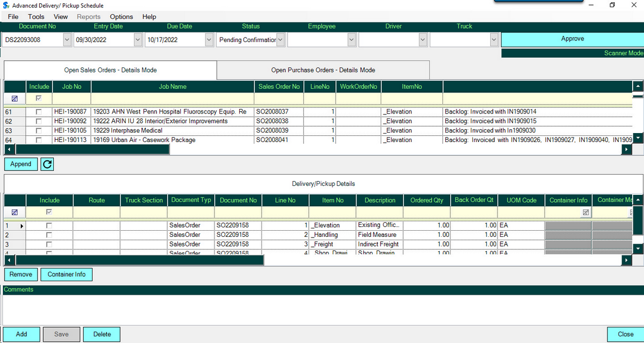Click the scroll-down arrow of the Delivery/Pickup grid

(x=638, y=248)
